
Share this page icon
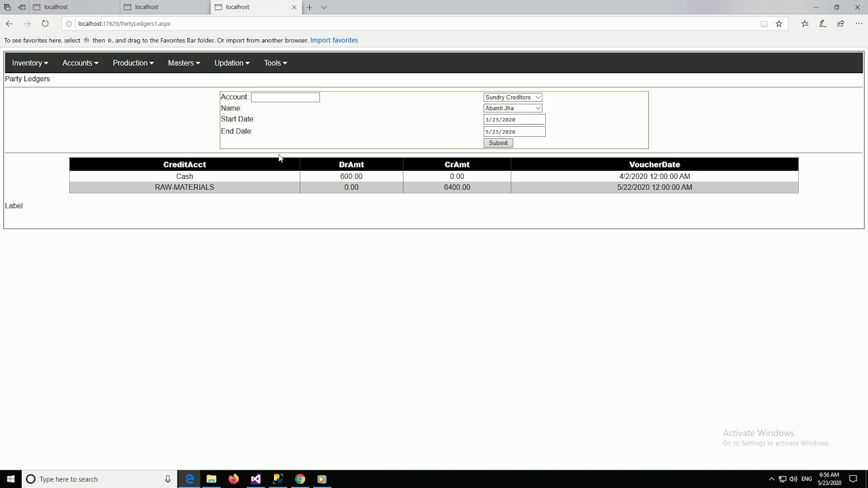(841, 24)
